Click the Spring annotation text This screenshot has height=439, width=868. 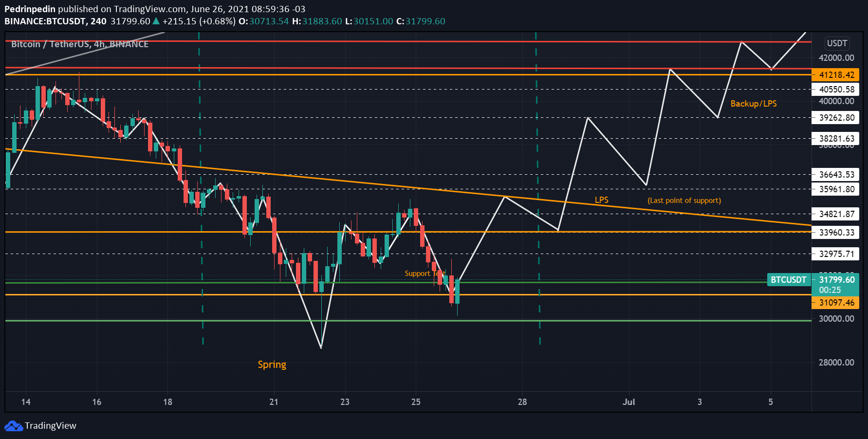tap(272, 365)
